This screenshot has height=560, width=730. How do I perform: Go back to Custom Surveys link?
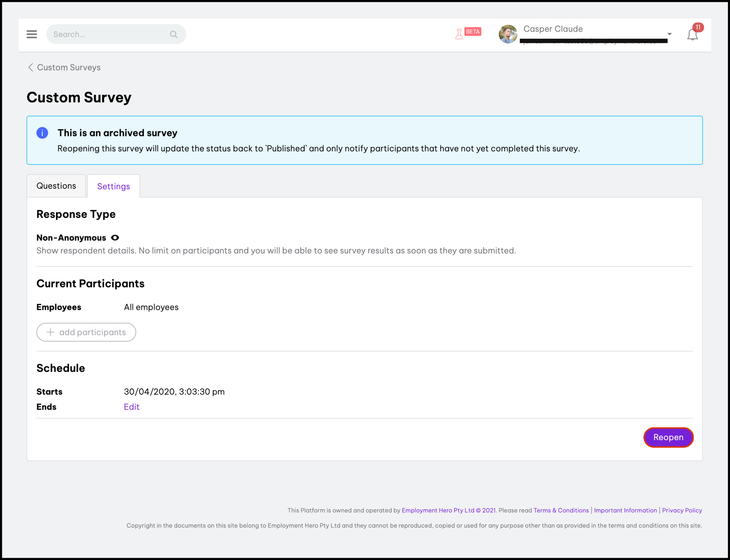pos(69,67)
